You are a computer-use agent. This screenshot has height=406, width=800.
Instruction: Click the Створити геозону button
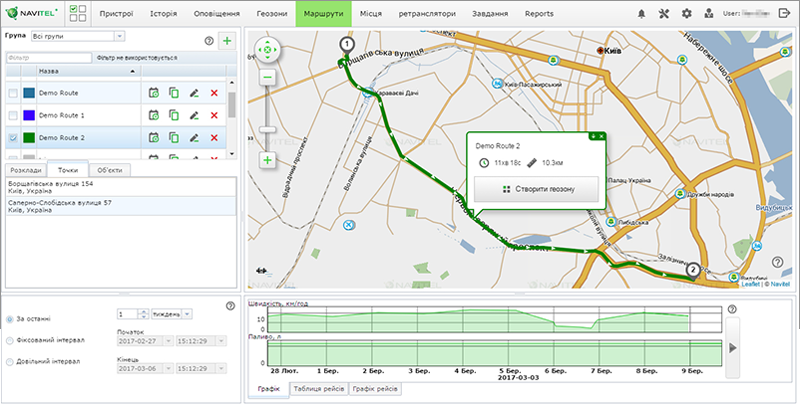(x=538, y=188)
